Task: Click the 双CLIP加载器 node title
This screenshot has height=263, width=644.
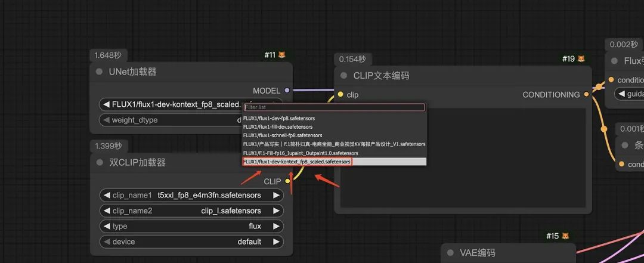Action: [137, 162]
